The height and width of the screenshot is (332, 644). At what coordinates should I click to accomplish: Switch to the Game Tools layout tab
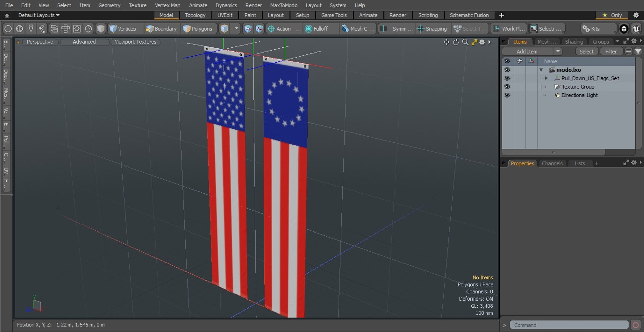pyautogui.click(x=334, y=15)
